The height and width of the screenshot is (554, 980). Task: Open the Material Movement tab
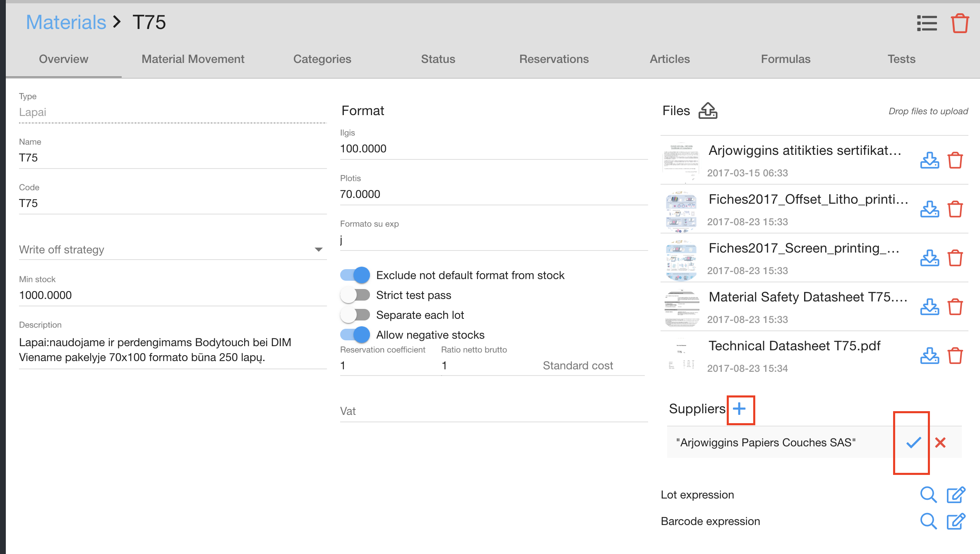point(193,59)
